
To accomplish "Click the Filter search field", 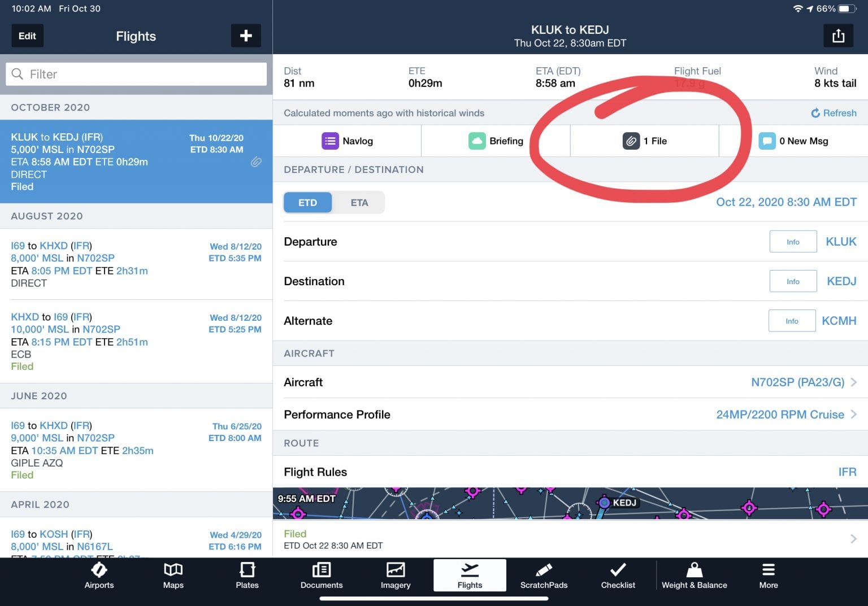I will (x=136, y=74).
